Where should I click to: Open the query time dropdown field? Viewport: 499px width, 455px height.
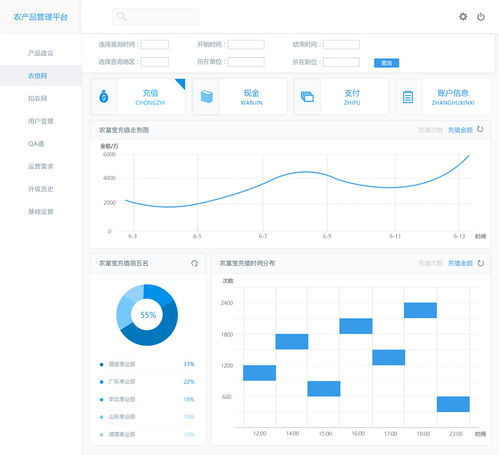point(155,44)
